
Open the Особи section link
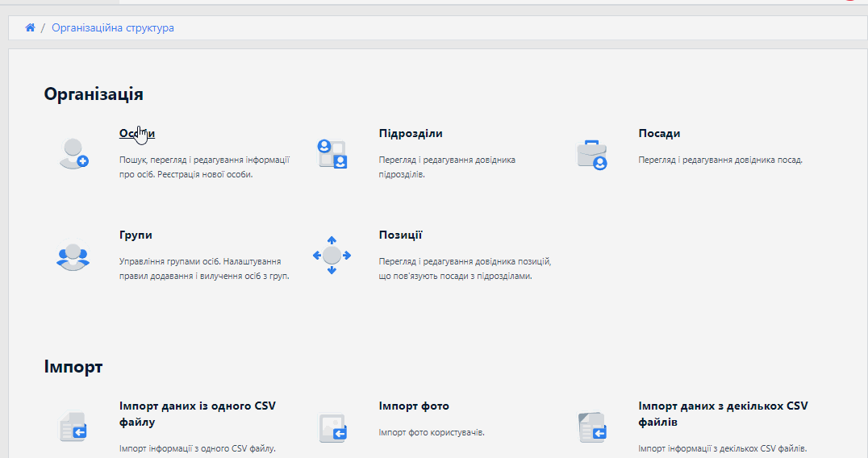coord(136,134)
